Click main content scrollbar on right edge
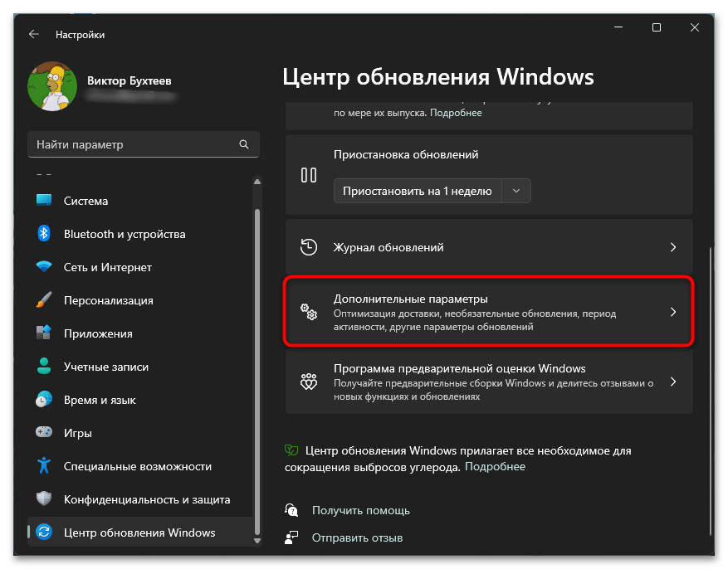This screenshot has width=728, height=569. coord(711,391)
